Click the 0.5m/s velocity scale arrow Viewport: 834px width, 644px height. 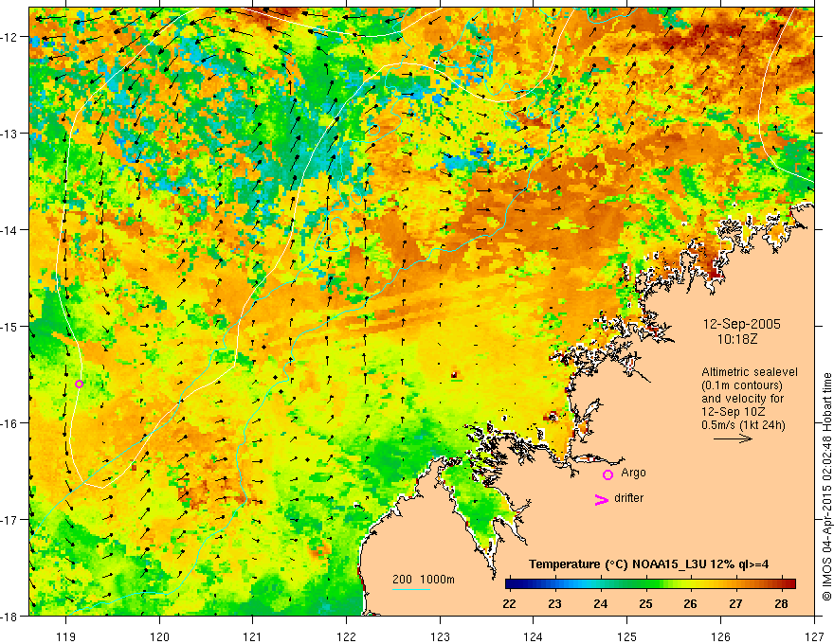tap(733, 438)
